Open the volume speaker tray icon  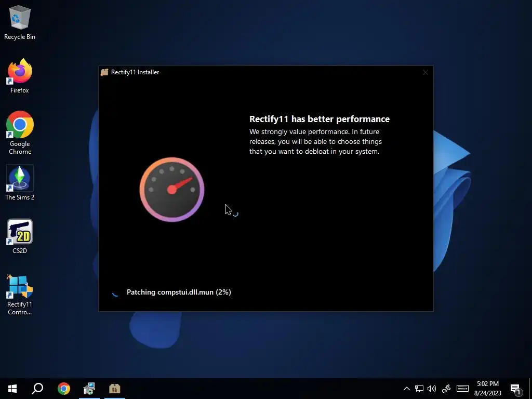(432, 389)
